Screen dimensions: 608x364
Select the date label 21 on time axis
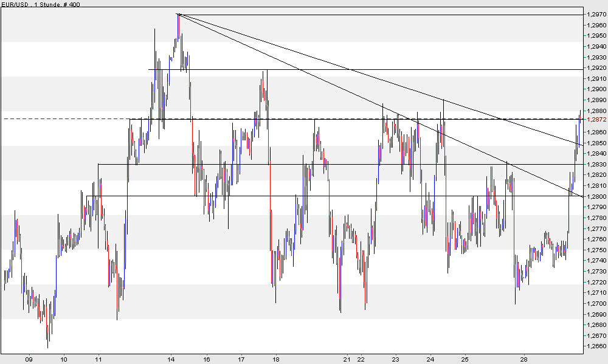[347, 359]
